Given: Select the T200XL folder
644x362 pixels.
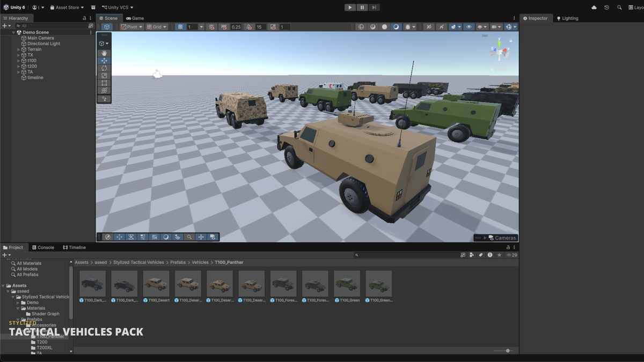Looking at the screenshot, I should pyautogui.click(x=44, y=348).
